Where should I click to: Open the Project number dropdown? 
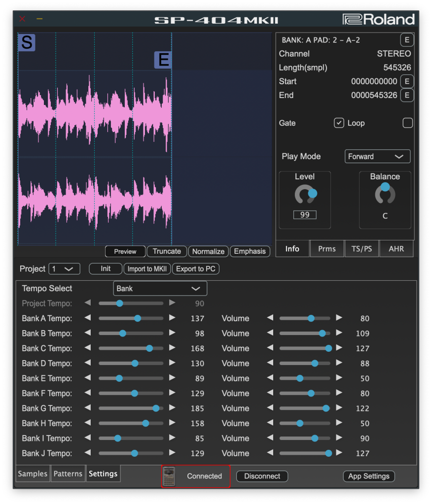click(65, 269)
